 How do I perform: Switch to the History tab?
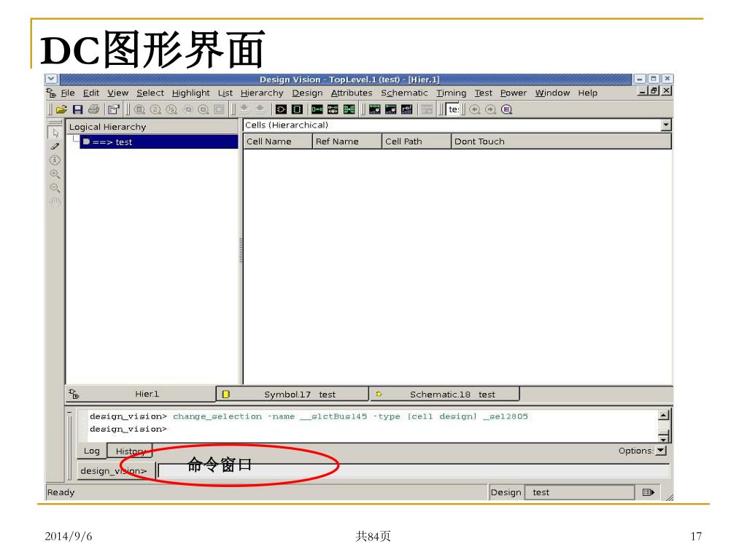click(x=130, y=451)
